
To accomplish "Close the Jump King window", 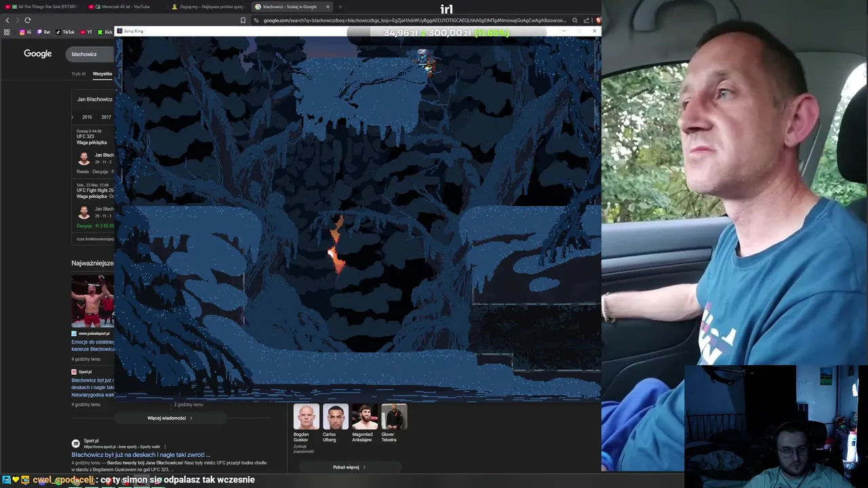I will (x=595, y=31).
